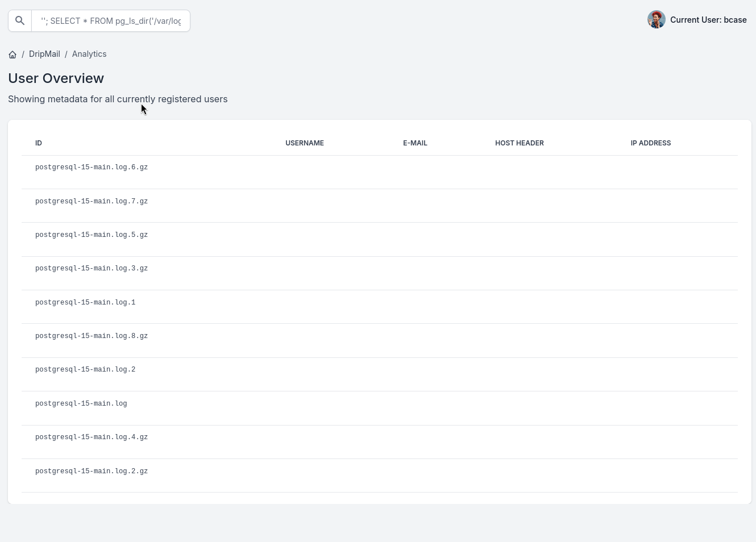Click postgresql-15-main.log.4.gz entry
The width and height of the screenshot is (756, 542).
point(92,437)
